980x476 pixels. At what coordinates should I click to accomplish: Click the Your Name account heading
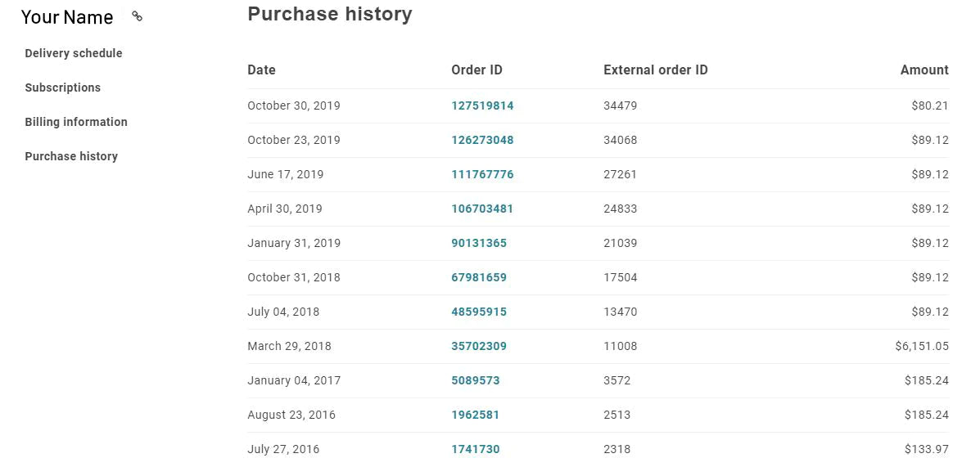coord(67,17)
